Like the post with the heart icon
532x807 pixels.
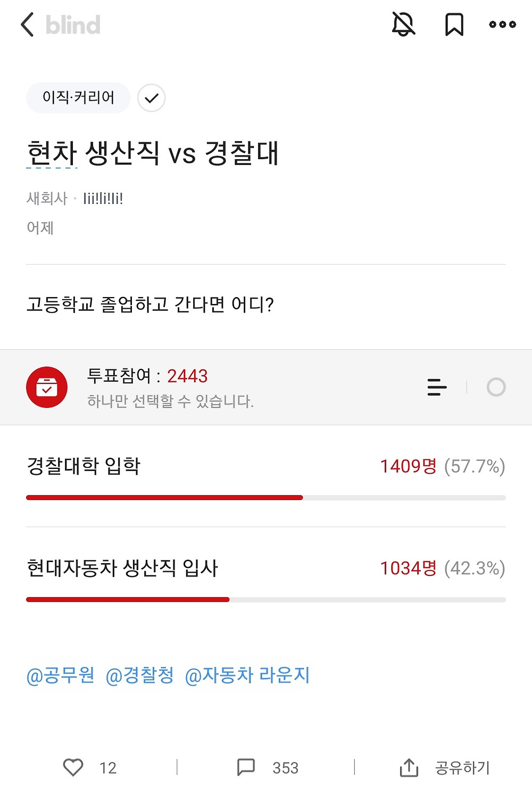pyautogui.click(x=73, y=767)
